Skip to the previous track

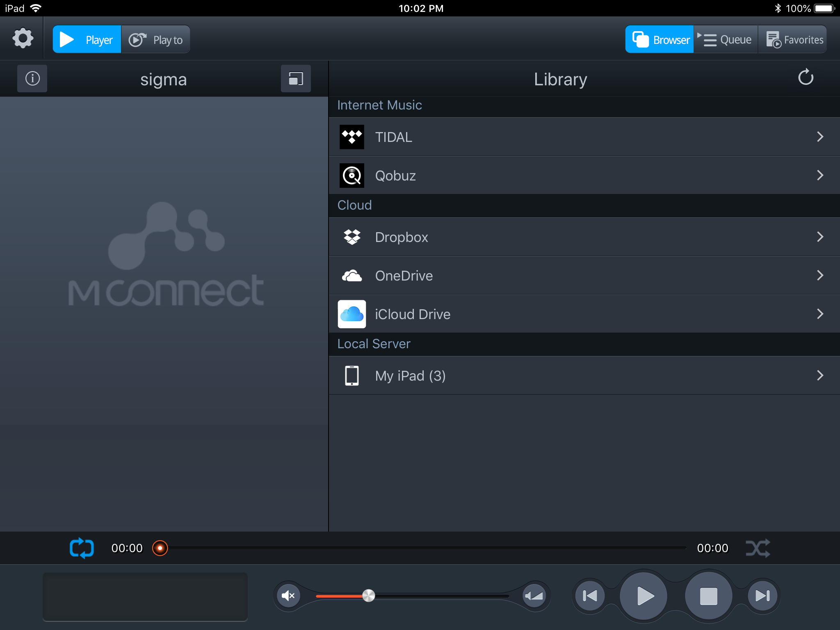pyautogui.click(x=590, y=596)
